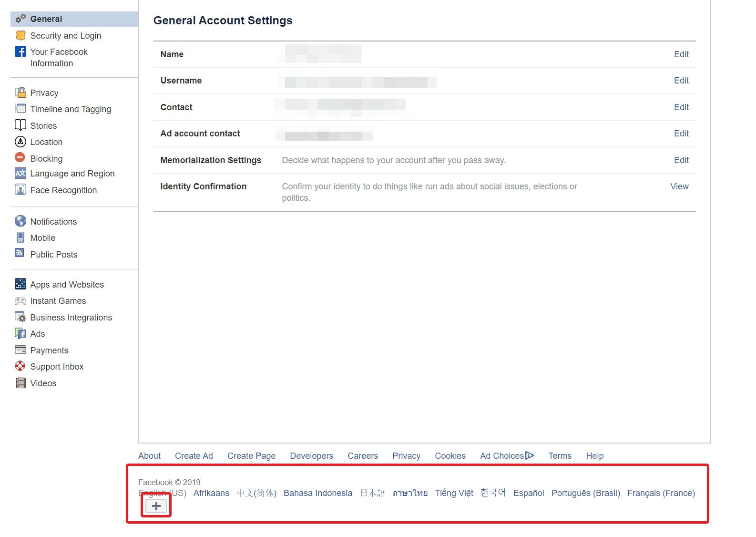Viewport: 756px width, 537px height.
Task: Click the Payments card icon
Action: (x=20, y=350)
